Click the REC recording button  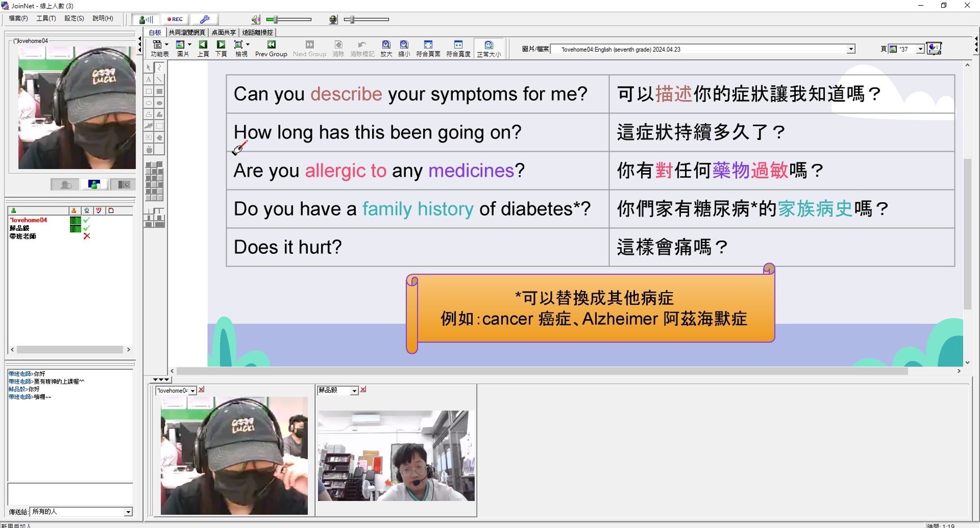(175, 19)
